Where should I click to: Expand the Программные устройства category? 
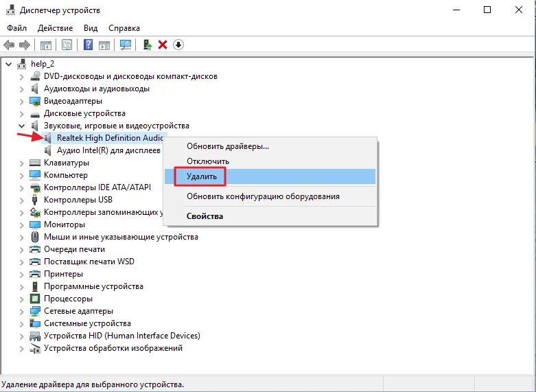(21, 287)
